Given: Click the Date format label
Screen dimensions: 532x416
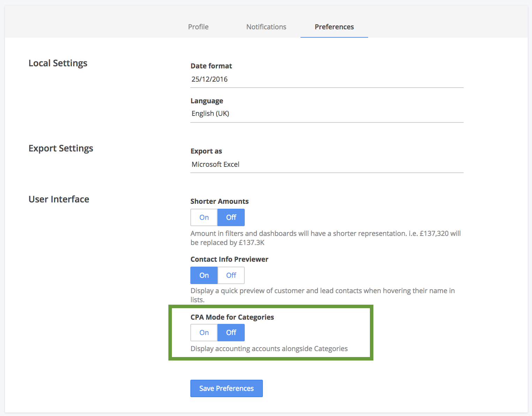Looking at the screenshot, I should pyautogui.click(x=211, y=66).
